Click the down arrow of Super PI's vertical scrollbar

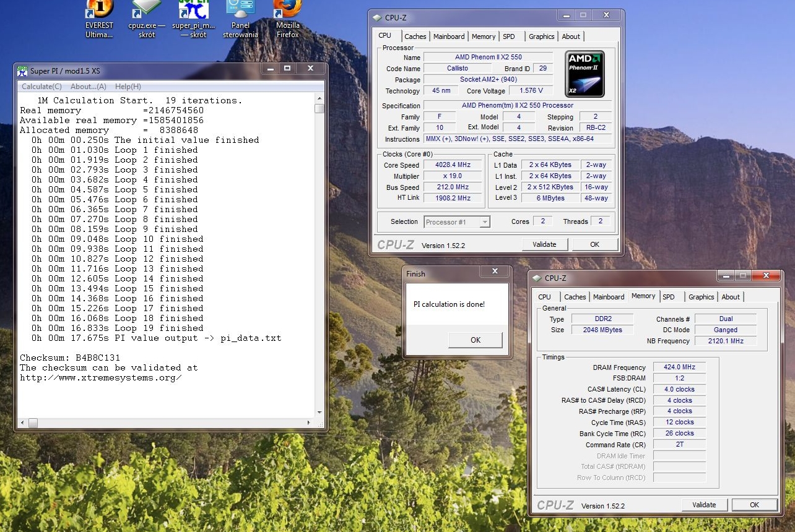point(319,413)
